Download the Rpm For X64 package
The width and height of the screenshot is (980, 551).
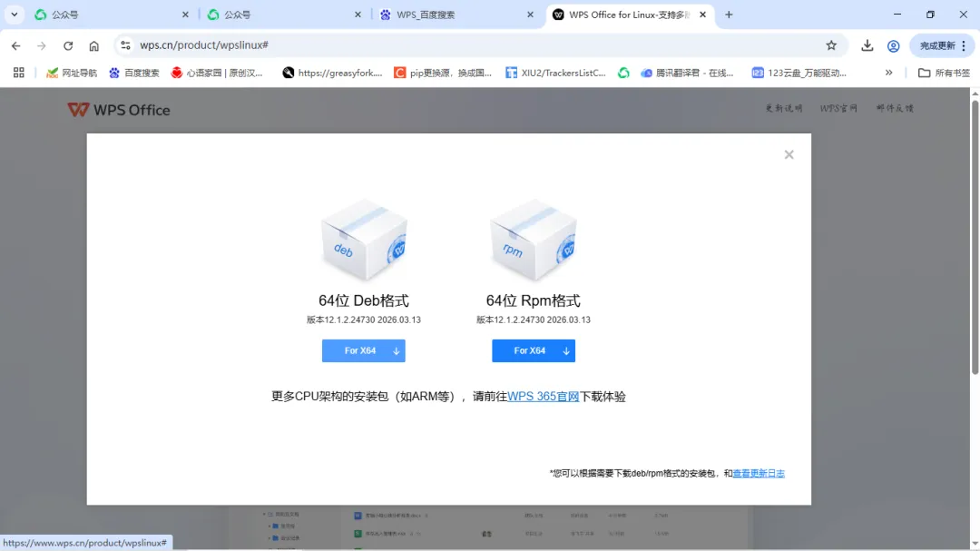point(534,351)
